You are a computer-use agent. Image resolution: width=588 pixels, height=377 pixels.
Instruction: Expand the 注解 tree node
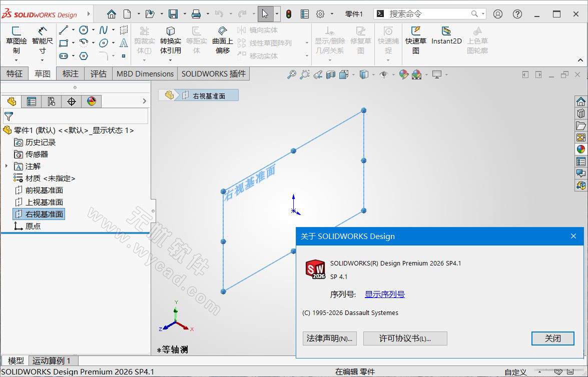tap(7, 166)
